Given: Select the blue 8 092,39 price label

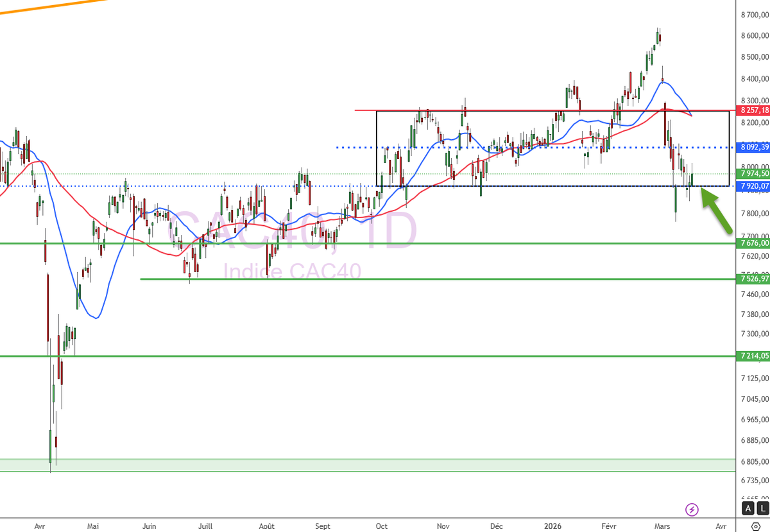Looking at the screenshot, I should tap(753, 148).
